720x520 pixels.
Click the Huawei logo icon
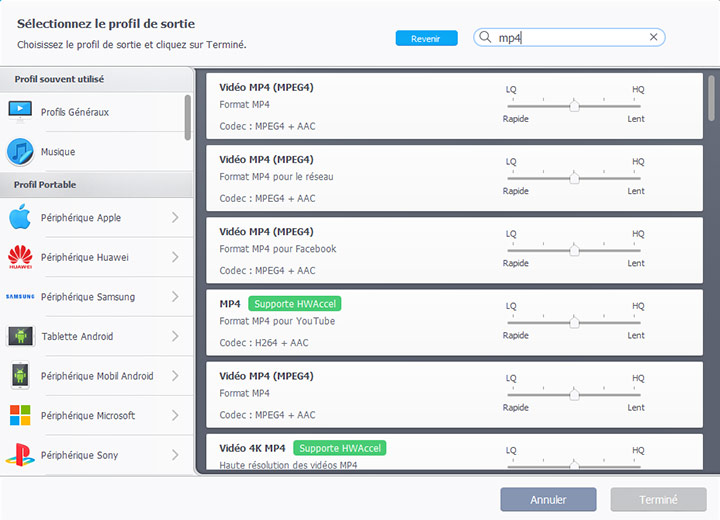point(20,257)
